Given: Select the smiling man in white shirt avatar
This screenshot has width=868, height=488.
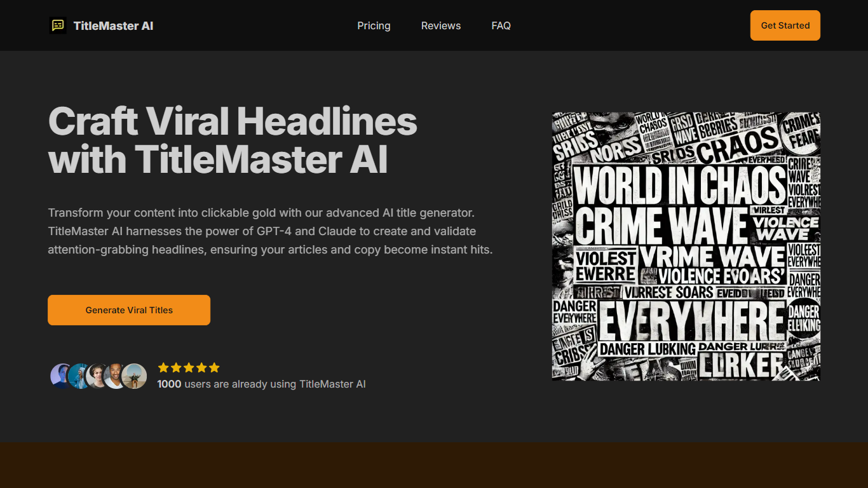Looking at the screenshot, I should coord(116,376).
